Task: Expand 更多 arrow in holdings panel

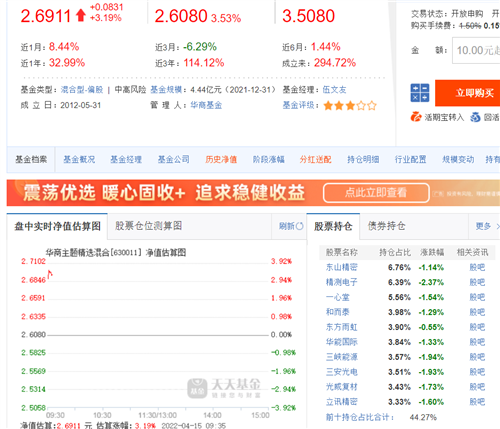Action: [498, 226]
